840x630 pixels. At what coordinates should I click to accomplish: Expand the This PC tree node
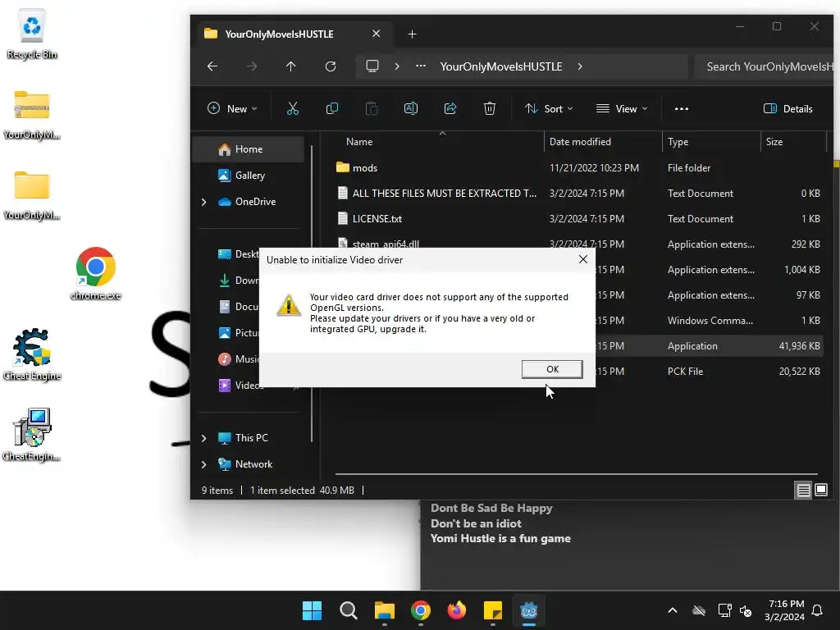click(203, 438)
